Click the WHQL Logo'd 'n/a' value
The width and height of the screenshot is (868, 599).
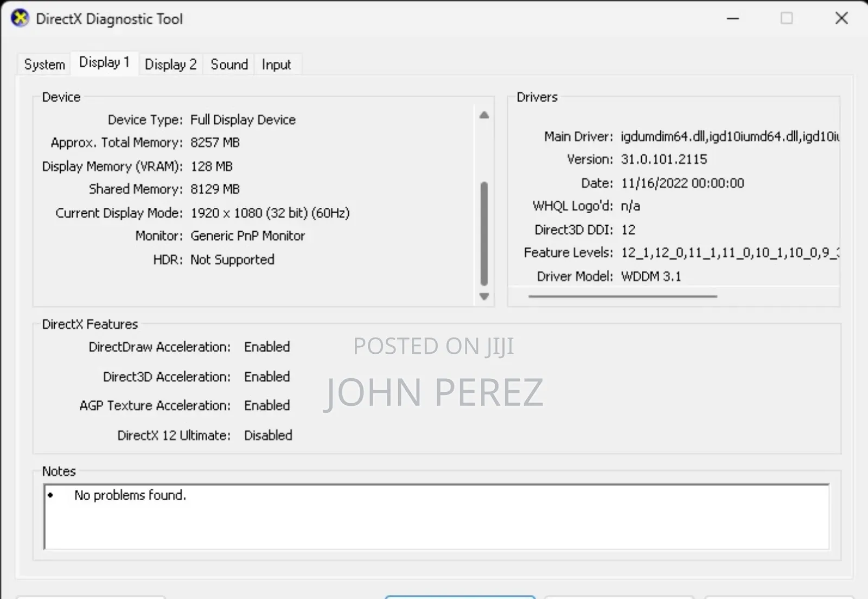click(630, 206)
